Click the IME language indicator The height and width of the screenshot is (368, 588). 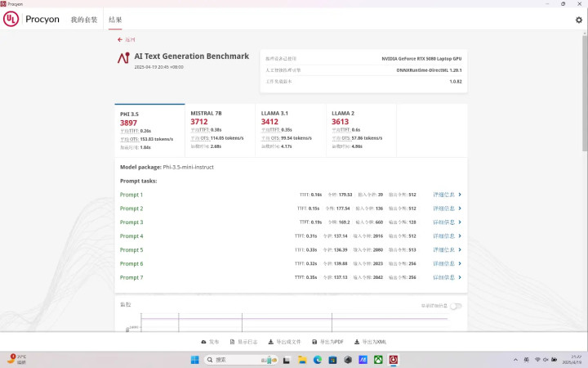point(527,360)
